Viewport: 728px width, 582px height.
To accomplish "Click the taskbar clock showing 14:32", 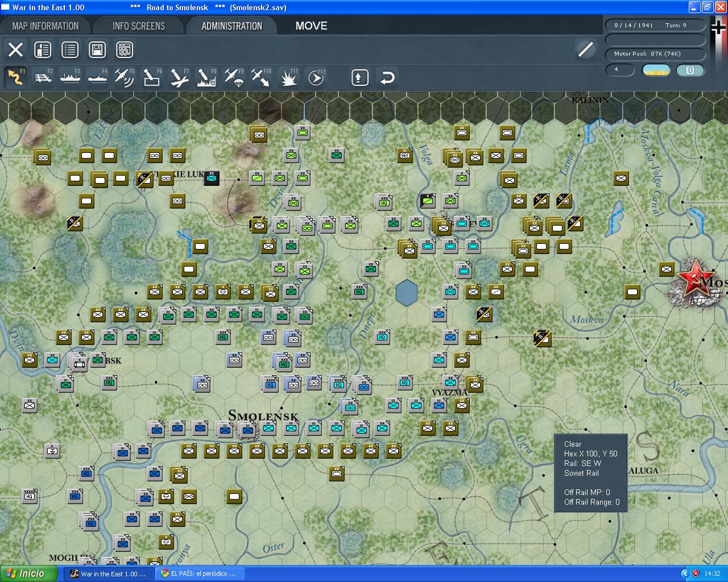I will (713, 574).
